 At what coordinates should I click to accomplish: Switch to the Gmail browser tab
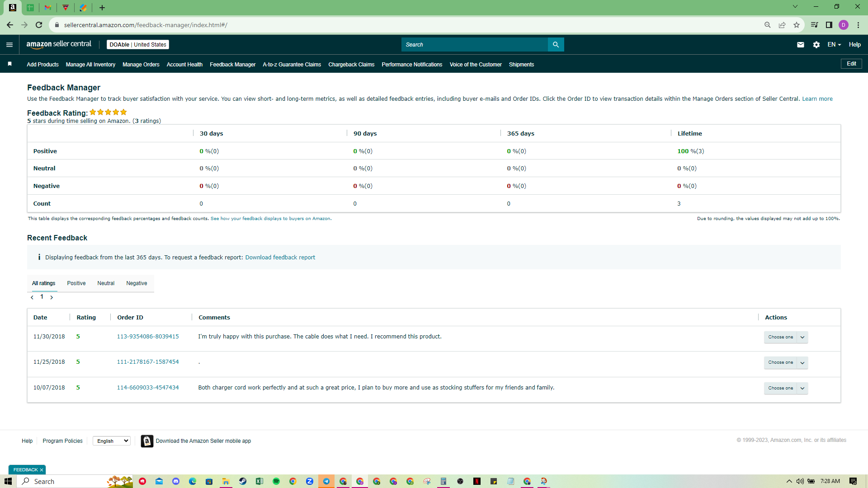(48, 8)
